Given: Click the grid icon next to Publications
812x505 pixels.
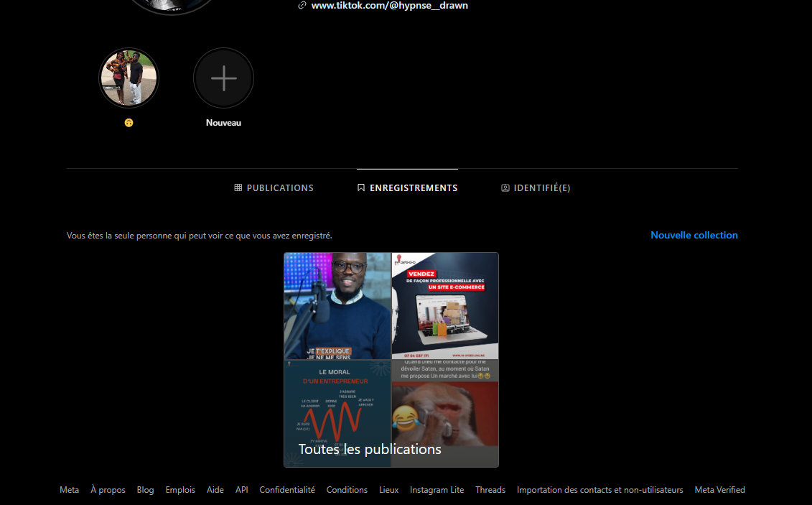Looking at the screenshot, I should 238,188.
